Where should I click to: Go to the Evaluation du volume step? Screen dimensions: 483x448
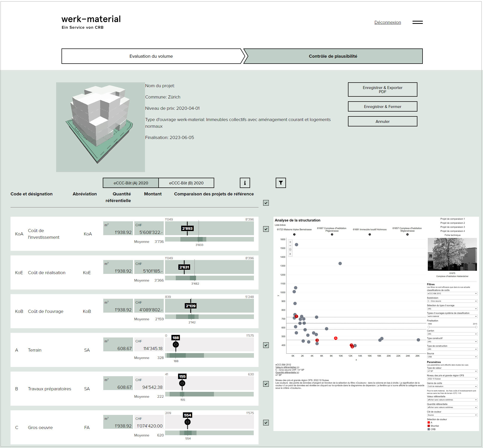(x=151, y=56)
